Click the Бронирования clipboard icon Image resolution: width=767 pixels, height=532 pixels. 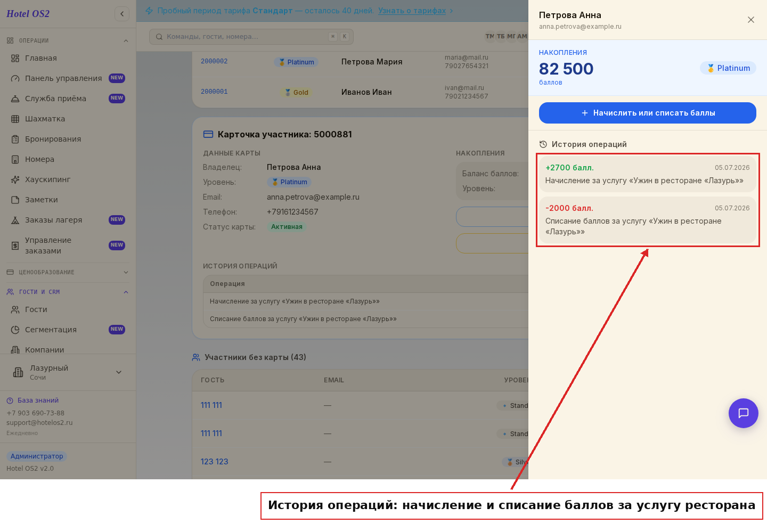click(x=15, y=139)
